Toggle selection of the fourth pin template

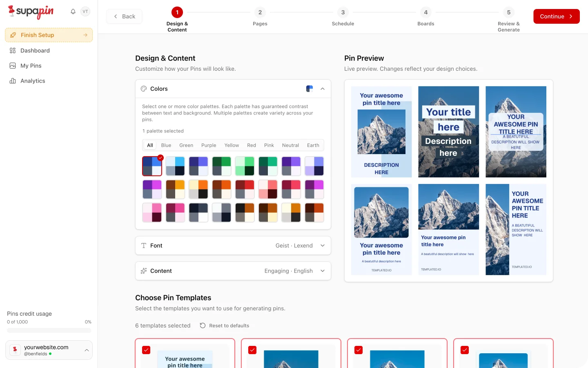click(x=465, y=350)
